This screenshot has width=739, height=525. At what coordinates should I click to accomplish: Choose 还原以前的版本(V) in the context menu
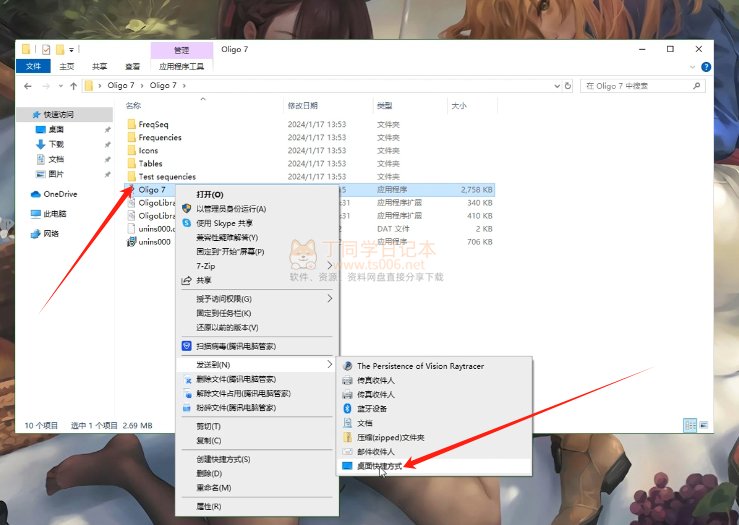(x=257, y=327)
